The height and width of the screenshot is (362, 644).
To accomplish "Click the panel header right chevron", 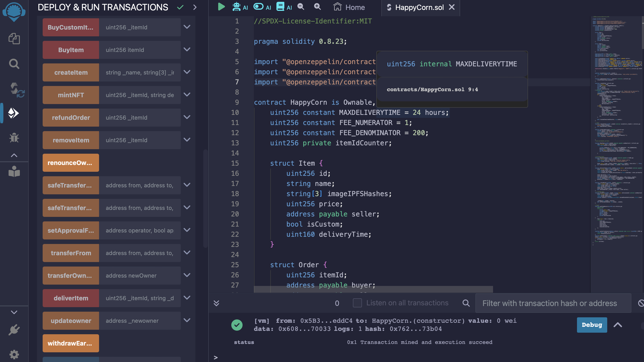I will tap(195, 7).
